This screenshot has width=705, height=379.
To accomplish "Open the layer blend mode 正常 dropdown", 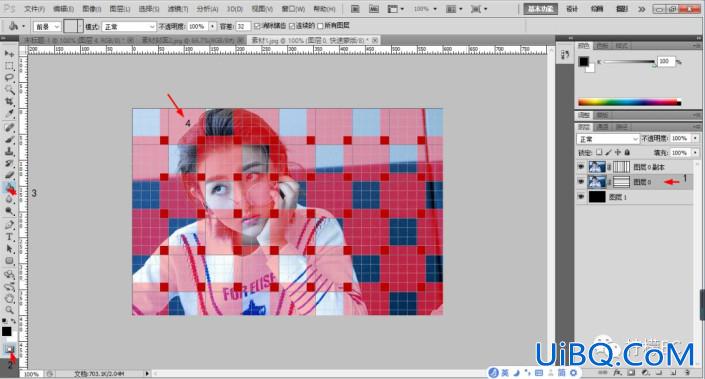I will point(608,138).
